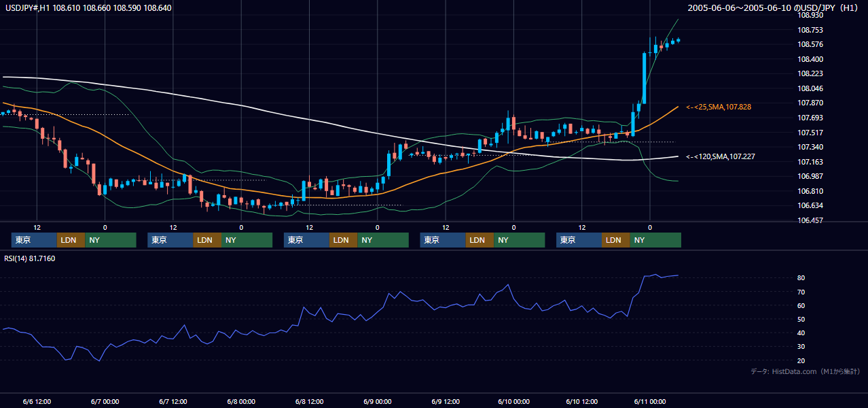
Task: Click price axis value 108.223
Action: pyautogui.click(x=811, y=73)
